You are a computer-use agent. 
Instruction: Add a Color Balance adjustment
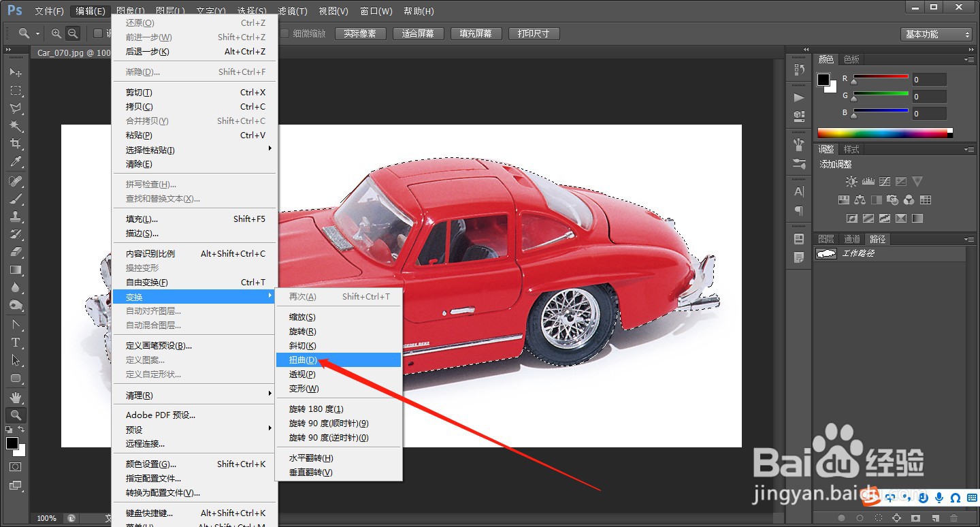coord(860,200)
